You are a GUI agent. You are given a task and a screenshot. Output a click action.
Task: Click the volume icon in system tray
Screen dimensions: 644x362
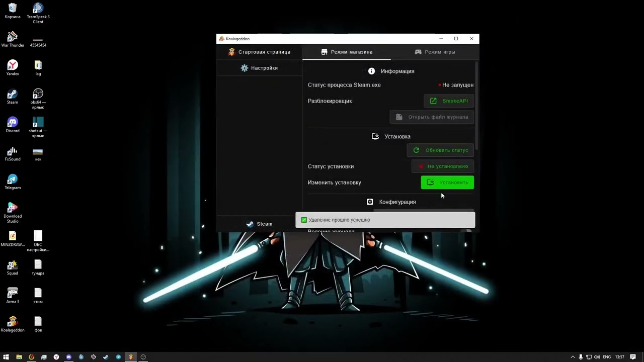pos(597,357)
